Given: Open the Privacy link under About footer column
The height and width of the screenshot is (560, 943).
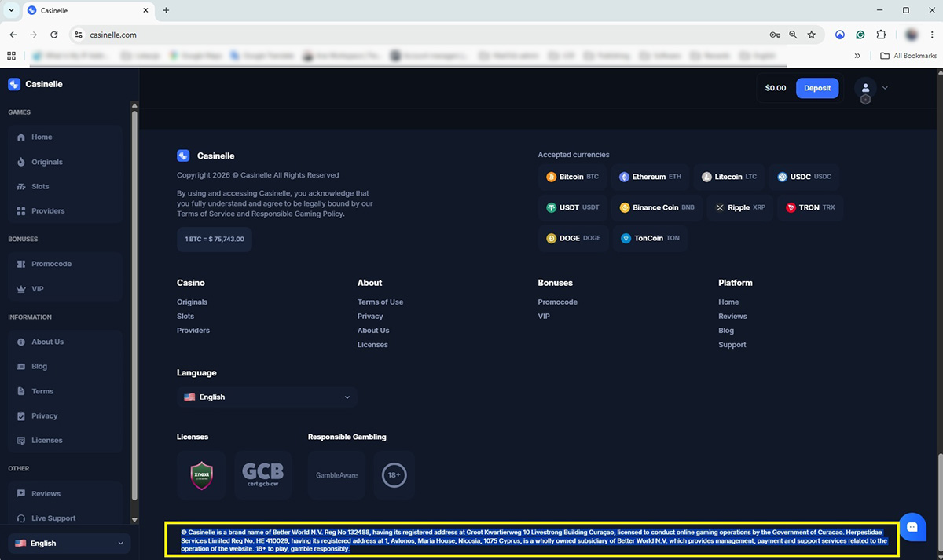Looking at the screenshot, I should coord(370,316).
